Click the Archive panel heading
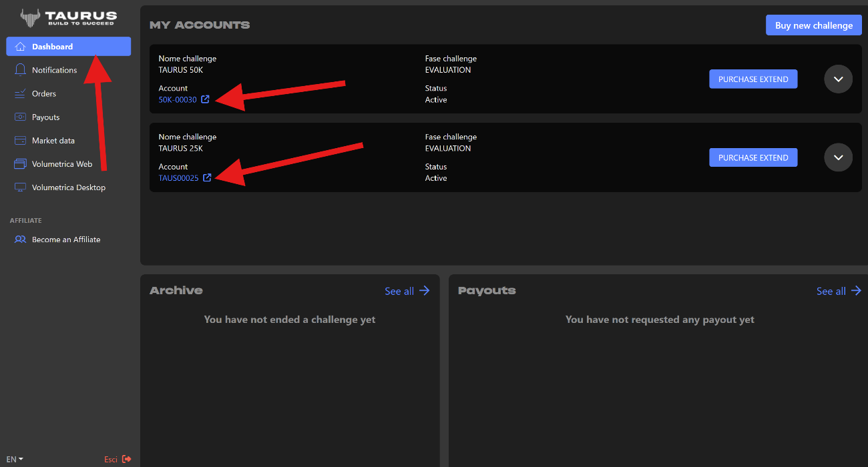The height and width of the screenshot is (467, 868). click(176, 290)
